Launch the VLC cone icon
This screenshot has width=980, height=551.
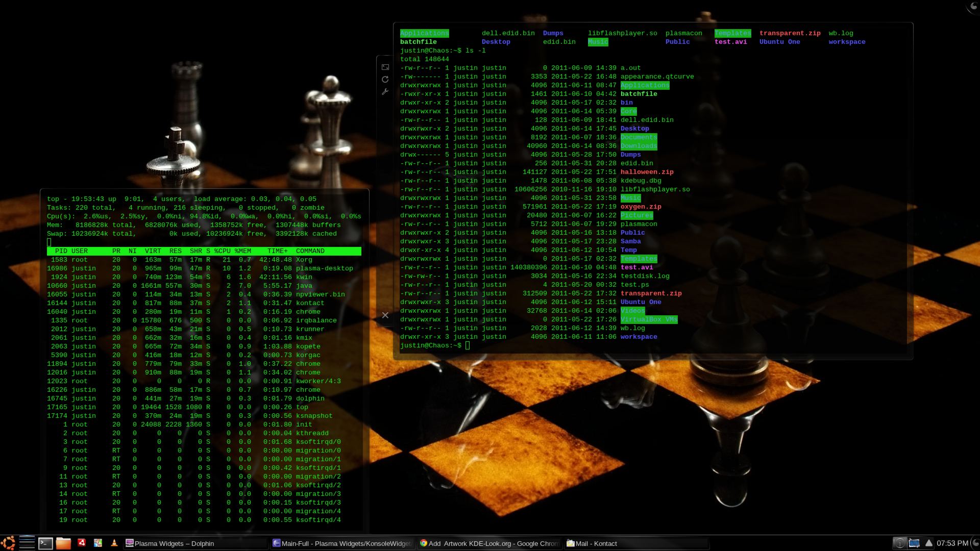click(114, 543)
